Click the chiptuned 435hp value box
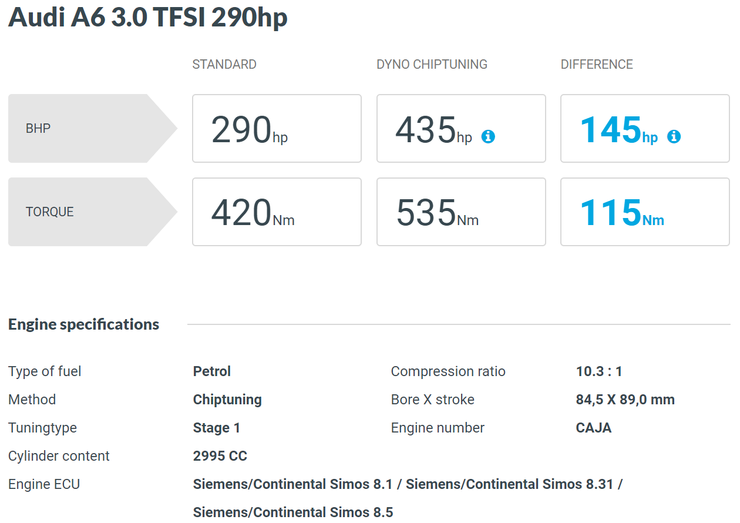The width and height of the screenshot is (740, 523). point(461,128)
